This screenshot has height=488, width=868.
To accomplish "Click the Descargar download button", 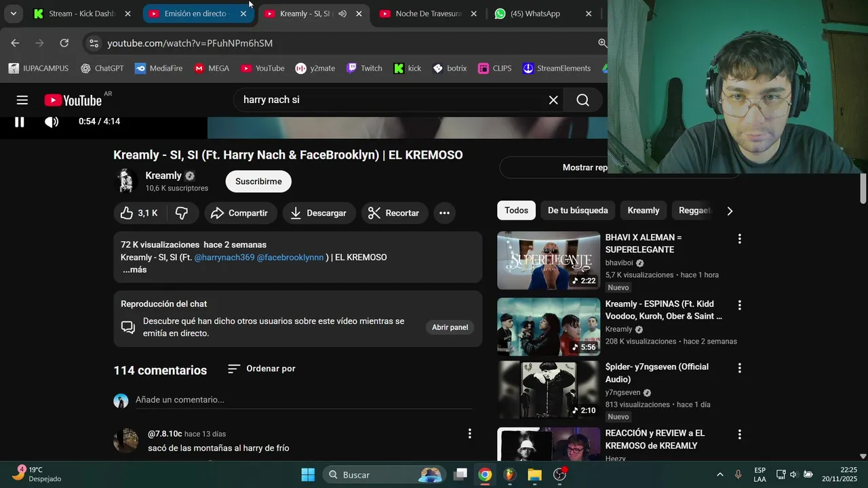I will pos(318,213).
